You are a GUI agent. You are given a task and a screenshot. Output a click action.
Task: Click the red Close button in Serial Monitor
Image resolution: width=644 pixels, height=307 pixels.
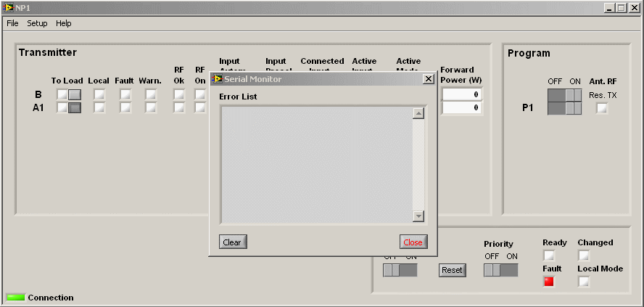click(x=413, y=242)
